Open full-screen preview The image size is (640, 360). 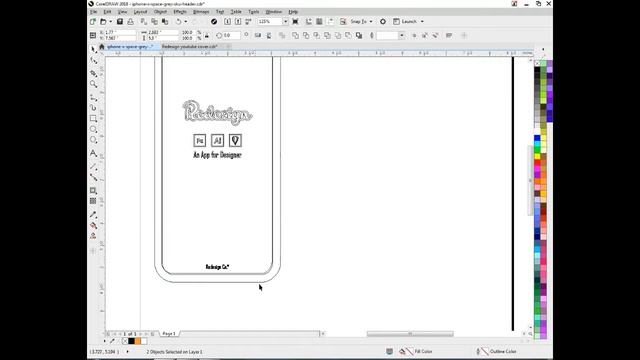pyautogui.click(x=296, y=21)
